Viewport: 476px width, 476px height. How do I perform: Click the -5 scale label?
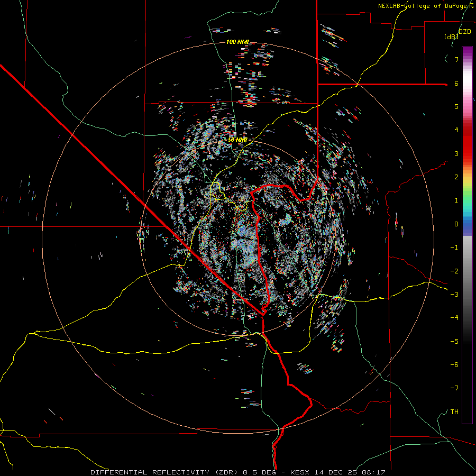coord(454,342)
